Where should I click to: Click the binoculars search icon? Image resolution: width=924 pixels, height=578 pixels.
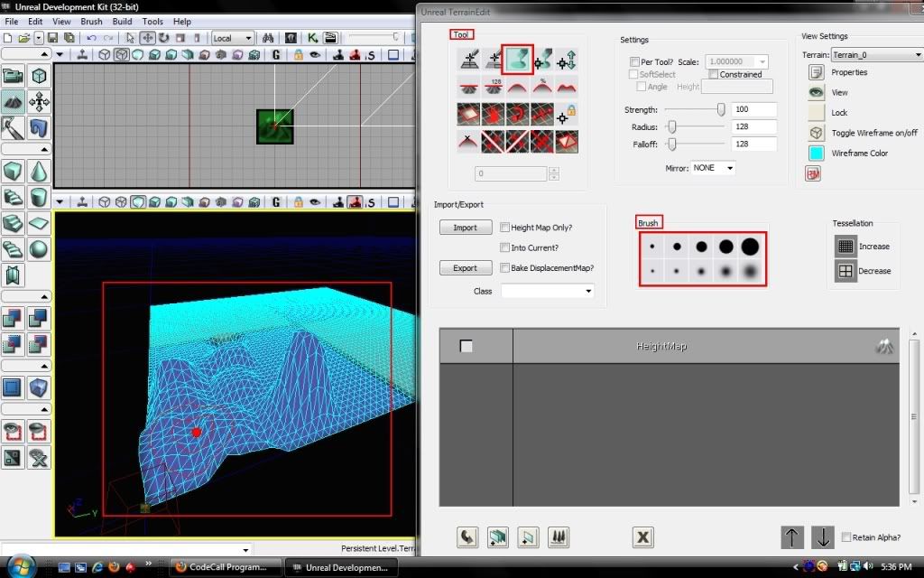pyautogui.click(x=268, y=38)
